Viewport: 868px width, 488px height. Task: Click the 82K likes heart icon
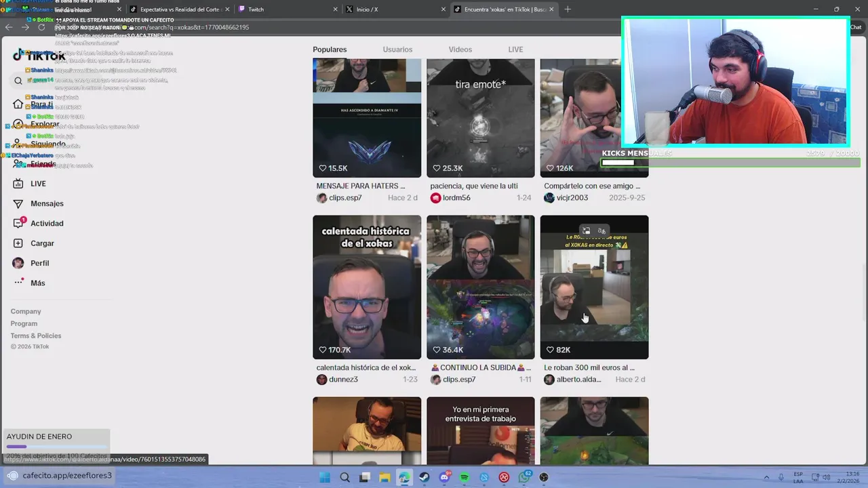click(x=551, y=350)
